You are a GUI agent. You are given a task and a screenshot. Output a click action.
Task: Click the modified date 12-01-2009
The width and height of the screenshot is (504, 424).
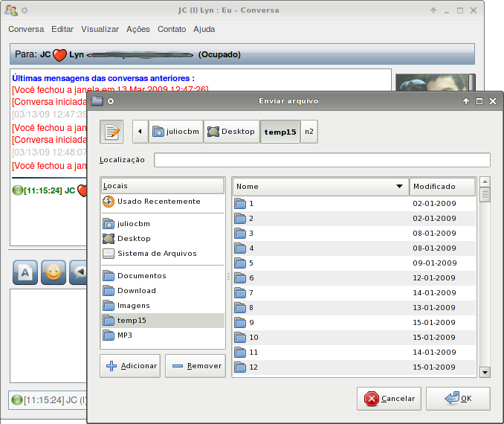(434, 278)
